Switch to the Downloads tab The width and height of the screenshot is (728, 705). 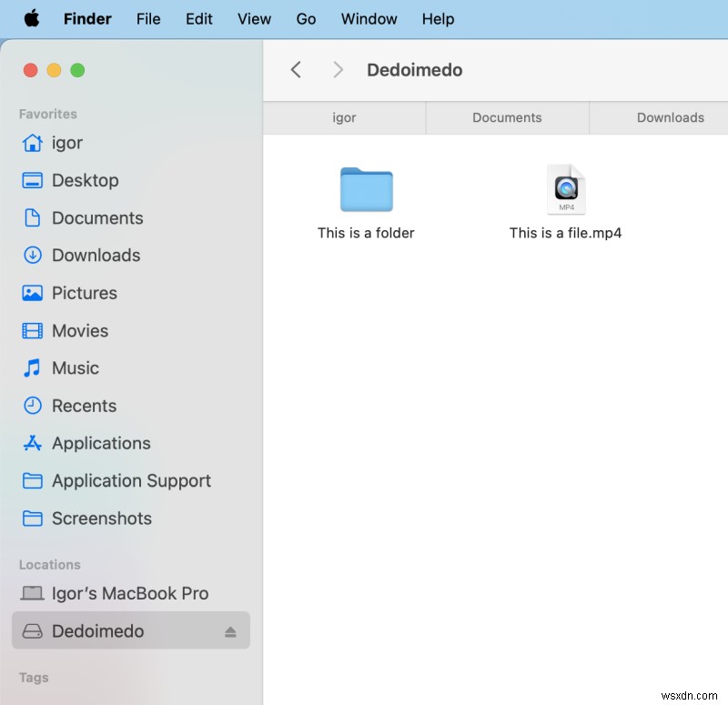(x=659, y=118)
